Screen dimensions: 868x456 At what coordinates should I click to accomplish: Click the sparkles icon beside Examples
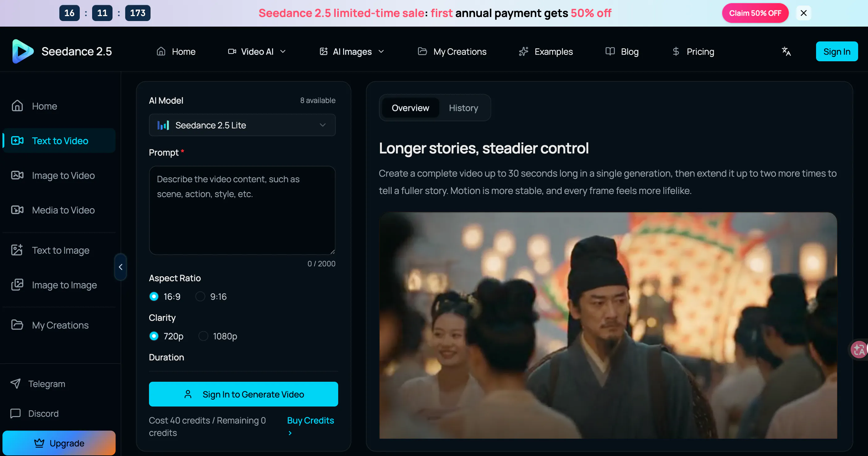coord(523,51)
